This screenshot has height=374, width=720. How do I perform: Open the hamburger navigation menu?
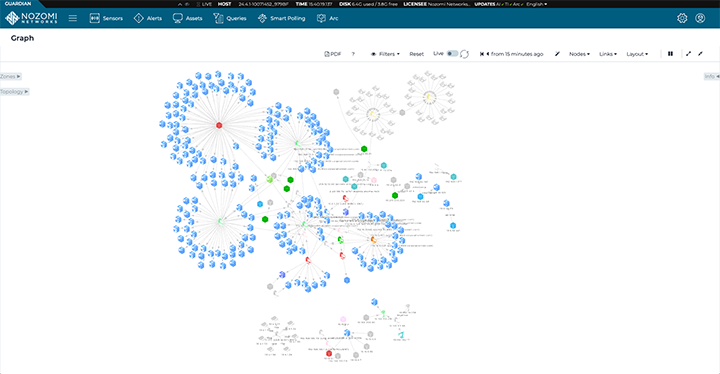point(73,18)
